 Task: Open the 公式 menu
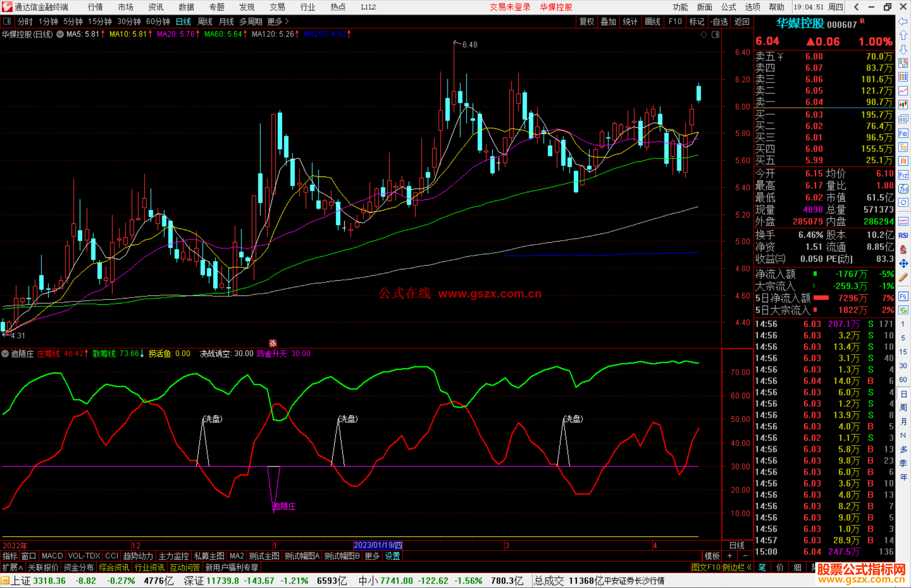point(728,7)
